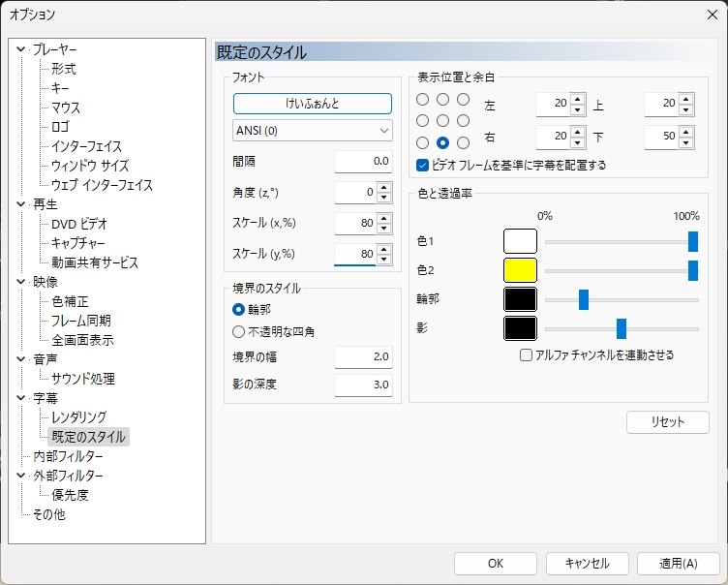Open 色補正 settings page
Screen dimensions: 728x585
(70, 301)
